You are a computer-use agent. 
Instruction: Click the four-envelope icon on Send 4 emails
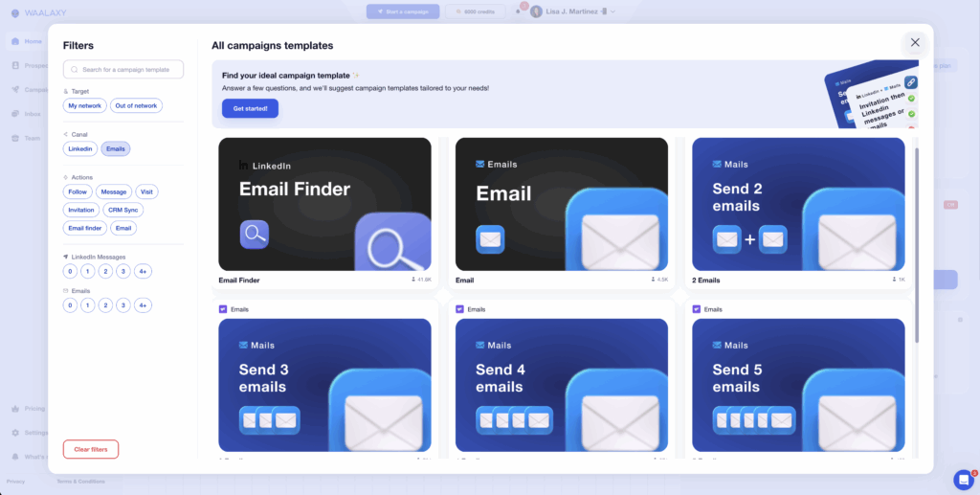click(x=514, y=420)
